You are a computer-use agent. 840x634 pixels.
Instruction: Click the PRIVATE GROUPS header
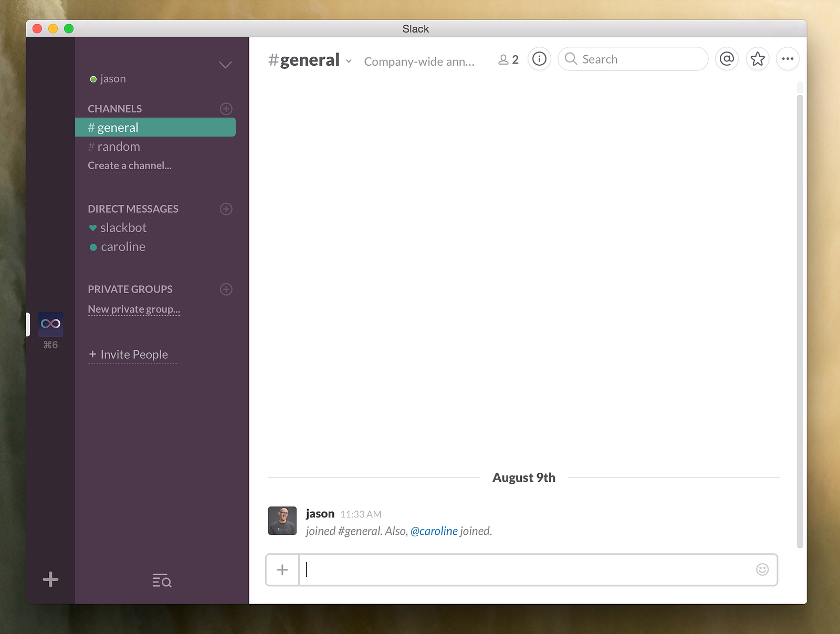(130, 289)
